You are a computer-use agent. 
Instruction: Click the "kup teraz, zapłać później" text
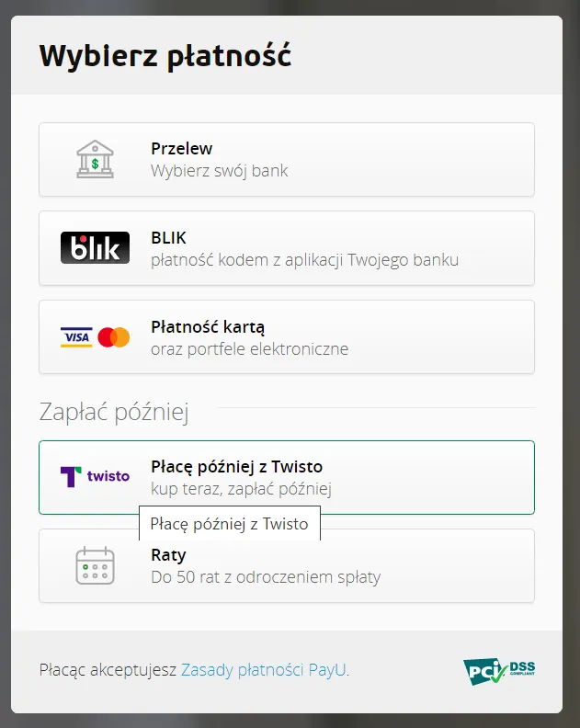click(241, 488)
